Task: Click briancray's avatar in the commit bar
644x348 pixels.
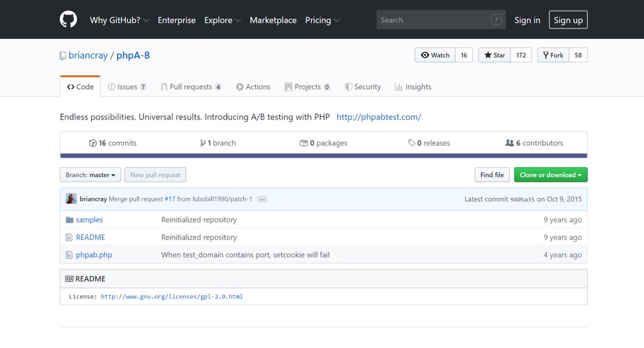Action: click(x=71, y=199)
